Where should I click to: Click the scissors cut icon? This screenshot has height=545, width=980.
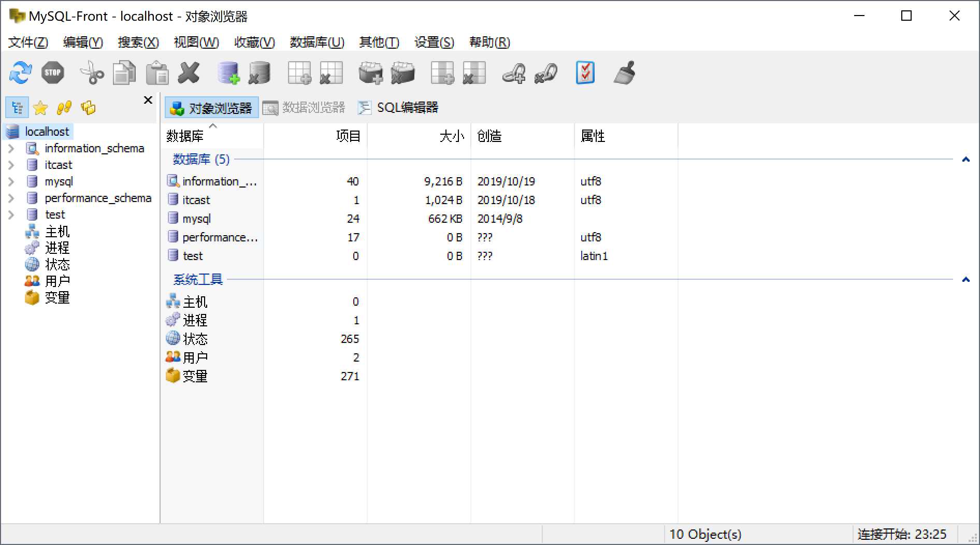[92, 73]
